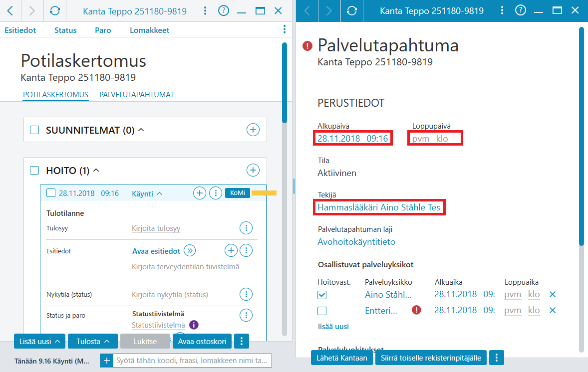Click Entteri row error warning icon
Image resolution: width=588 pixels, height=372 pixels.
click(416, 310)
